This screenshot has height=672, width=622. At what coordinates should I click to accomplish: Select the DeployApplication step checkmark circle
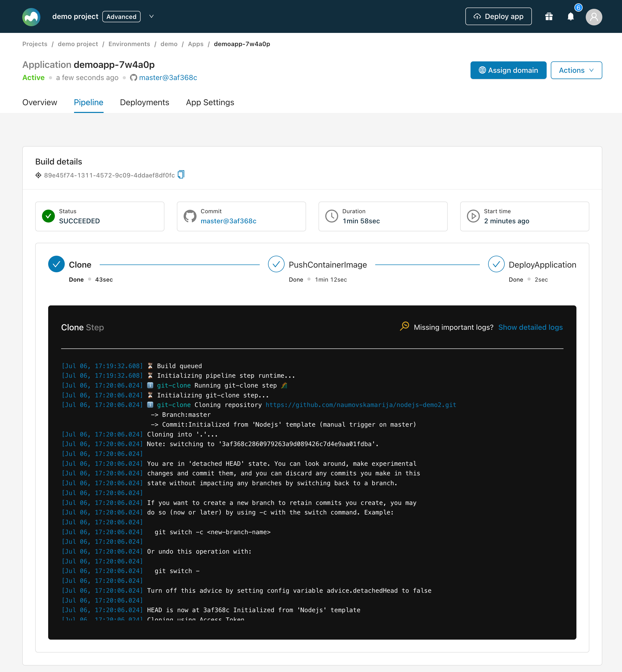[x=496, y=264]
